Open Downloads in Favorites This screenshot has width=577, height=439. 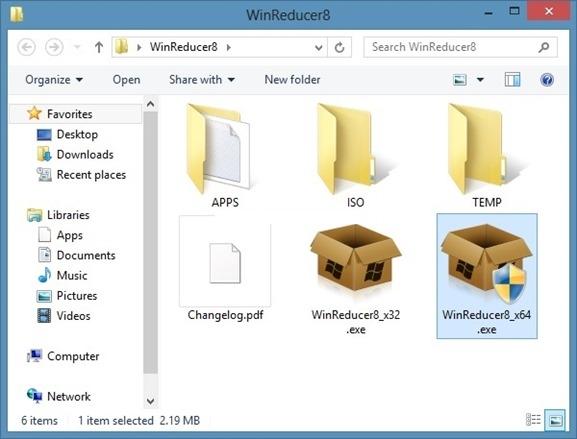[85, 155]
